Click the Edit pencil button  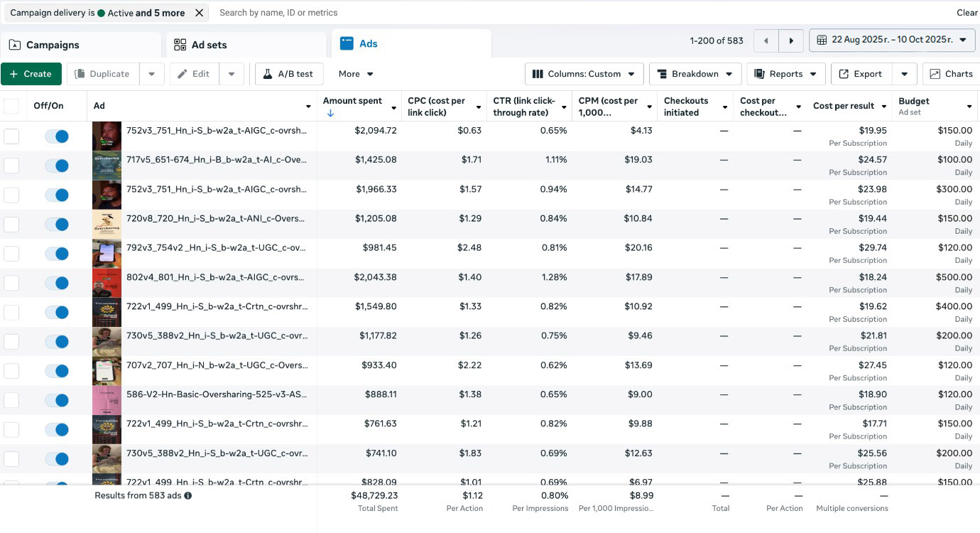[194, 74]
